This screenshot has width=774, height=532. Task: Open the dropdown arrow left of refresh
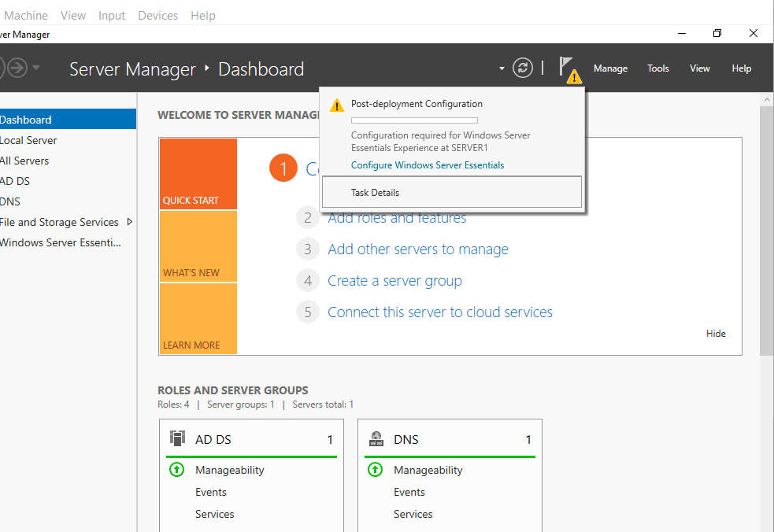[x=502, y=68]
